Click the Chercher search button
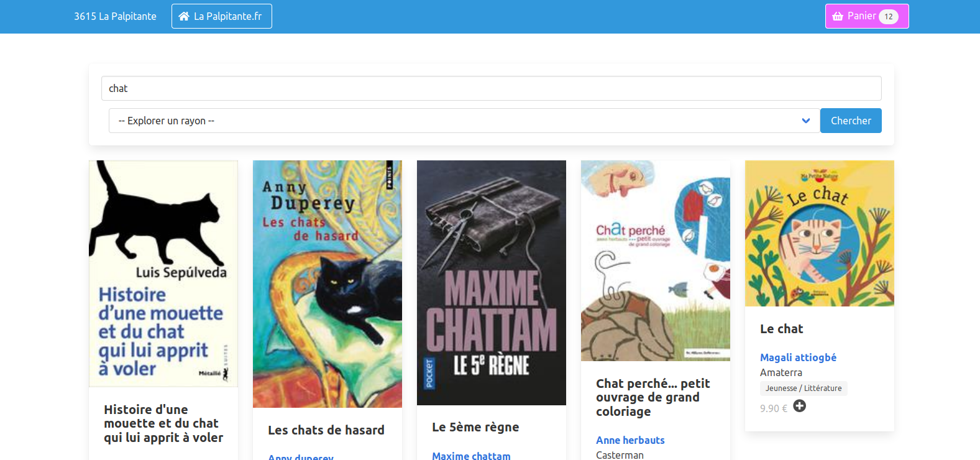 pos(851,121)
